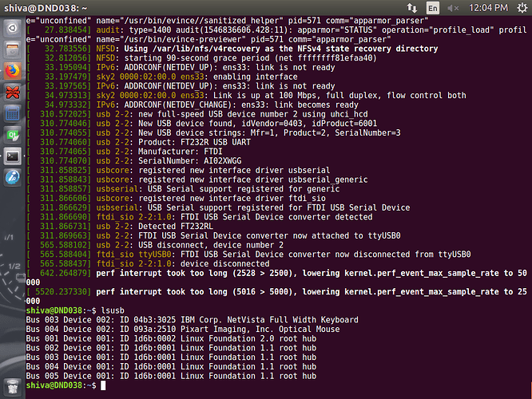The width and height of the screenshot is (532, 399).
Task: Click 'FTDI USB Serial Device converter detected' line
Action: pos(199,217)
